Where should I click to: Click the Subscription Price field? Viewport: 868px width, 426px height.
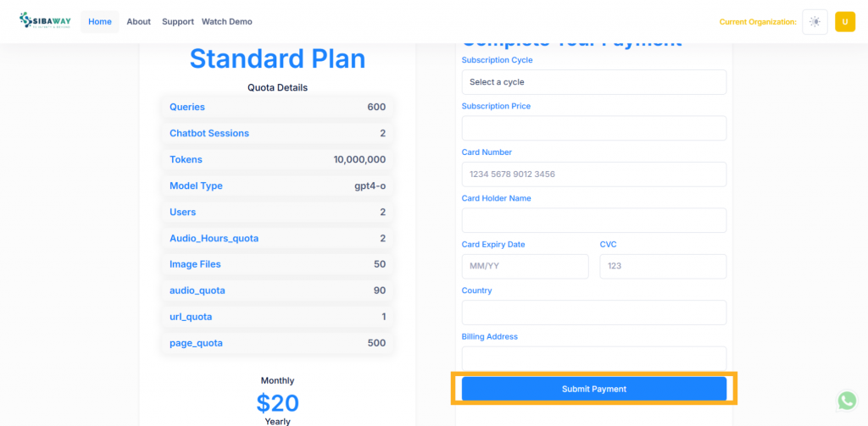[594, 129]
